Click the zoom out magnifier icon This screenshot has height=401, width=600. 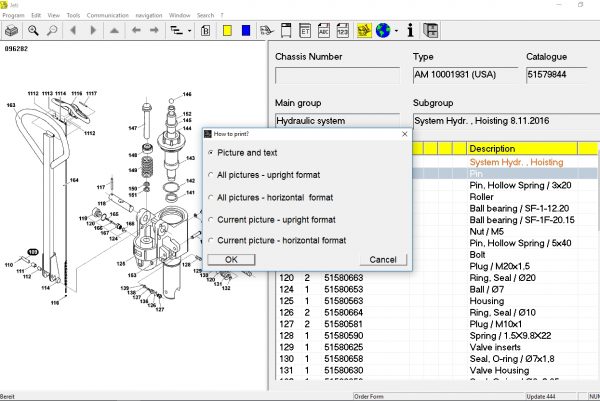click(52, 30)
